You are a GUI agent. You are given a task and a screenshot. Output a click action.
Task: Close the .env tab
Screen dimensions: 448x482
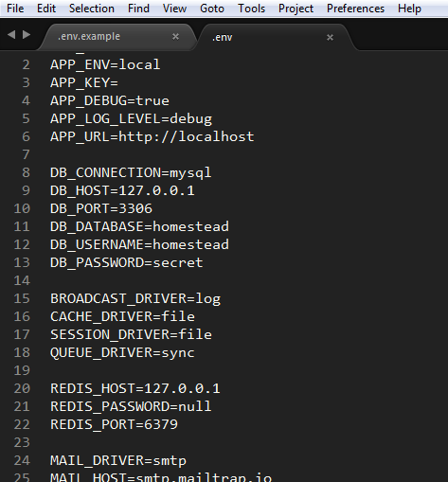pos(330,38)
